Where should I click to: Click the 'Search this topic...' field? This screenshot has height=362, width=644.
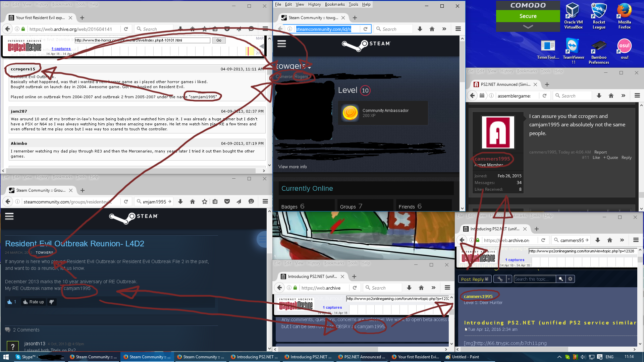tap(535, 279)
